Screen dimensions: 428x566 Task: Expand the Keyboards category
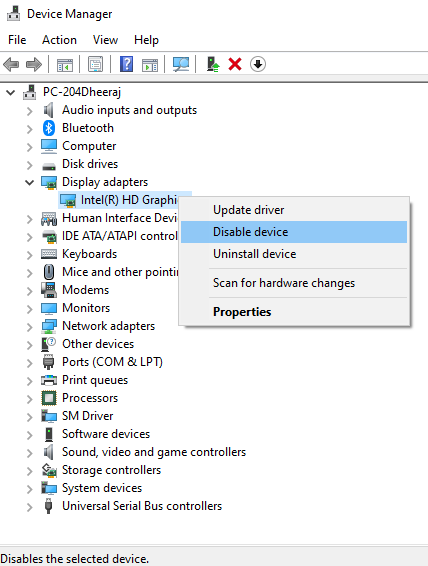point(30,255)
